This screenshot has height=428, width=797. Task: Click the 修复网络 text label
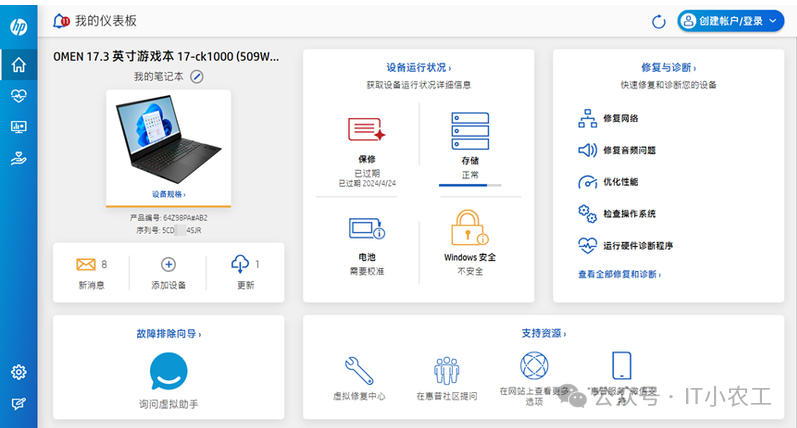click(x=621, y=118)
